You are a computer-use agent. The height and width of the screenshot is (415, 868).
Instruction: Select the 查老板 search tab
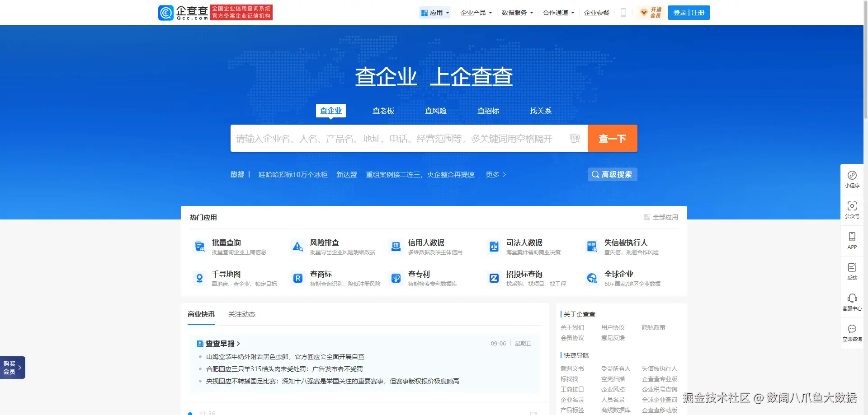[x=383, y=111]
